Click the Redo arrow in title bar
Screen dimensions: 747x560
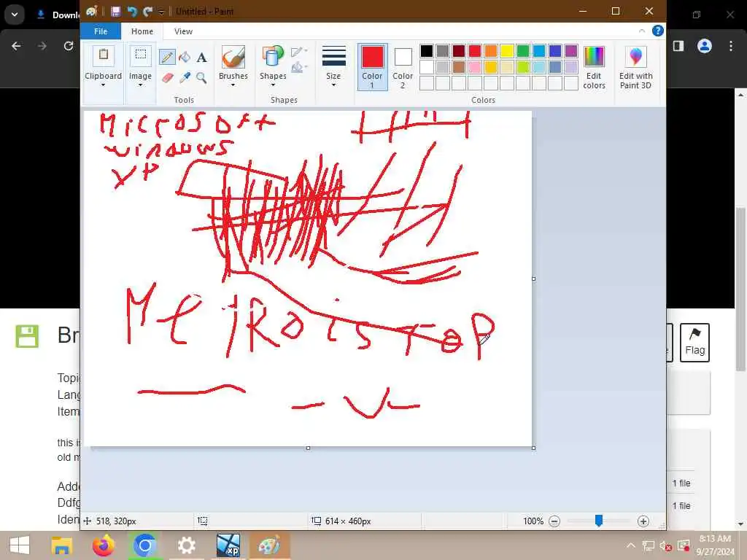[147, 12]
